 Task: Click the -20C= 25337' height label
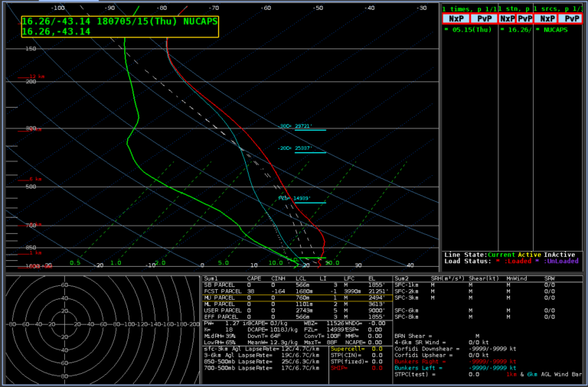pyautogui.click(x=295, y=148)
